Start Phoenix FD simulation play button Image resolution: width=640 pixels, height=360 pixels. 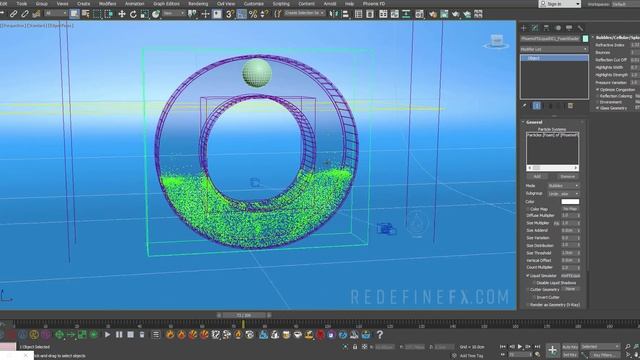[x=107, y=335]
